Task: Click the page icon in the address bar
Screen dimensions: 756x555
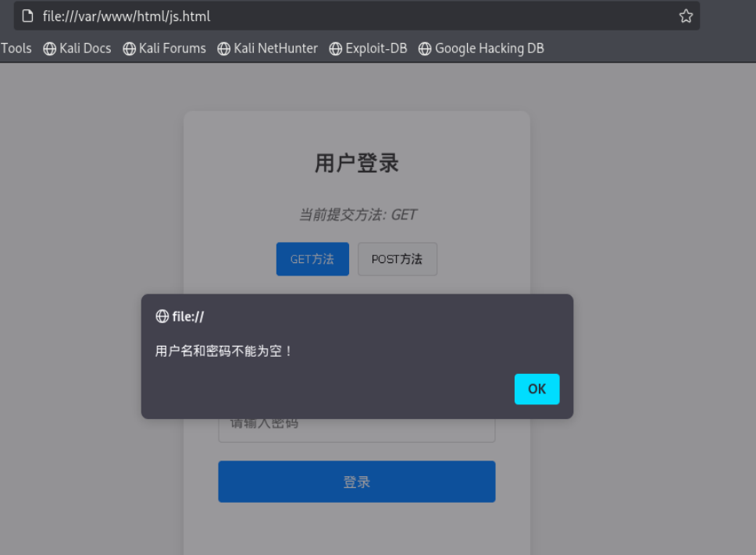Action: tap(28, 16)
